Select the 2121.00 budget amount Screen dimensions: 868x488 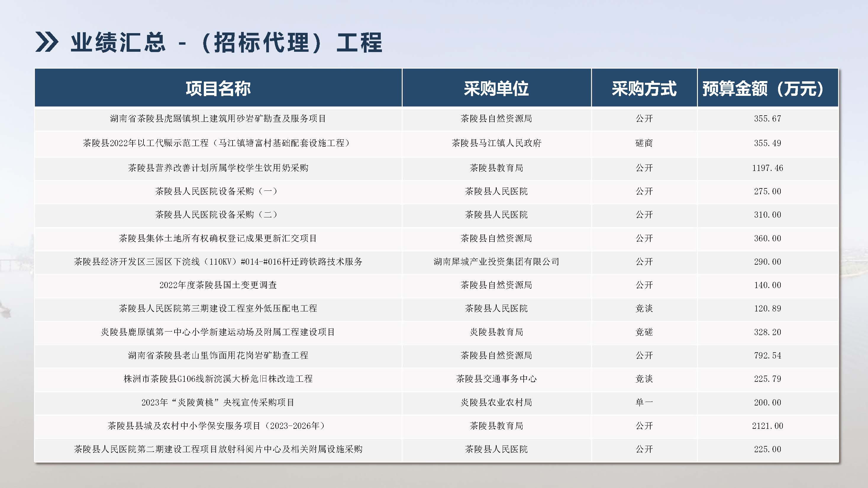coord(767,426)
